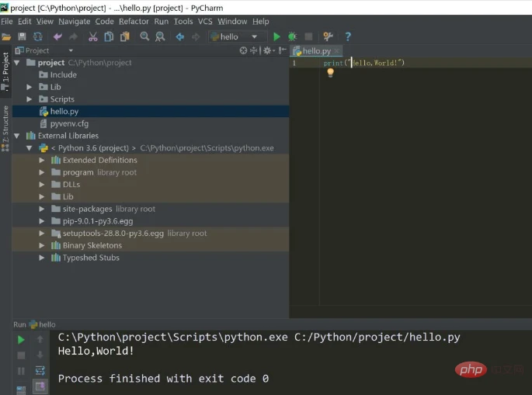Undo with the purple back arrow
The height and width of the screenshot is (395, 532).
point(57,36)
